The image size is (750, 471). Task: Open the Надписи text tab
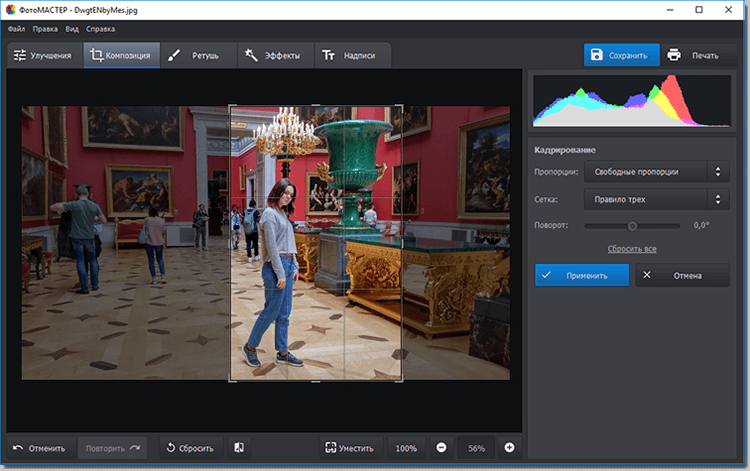[350, 56]
